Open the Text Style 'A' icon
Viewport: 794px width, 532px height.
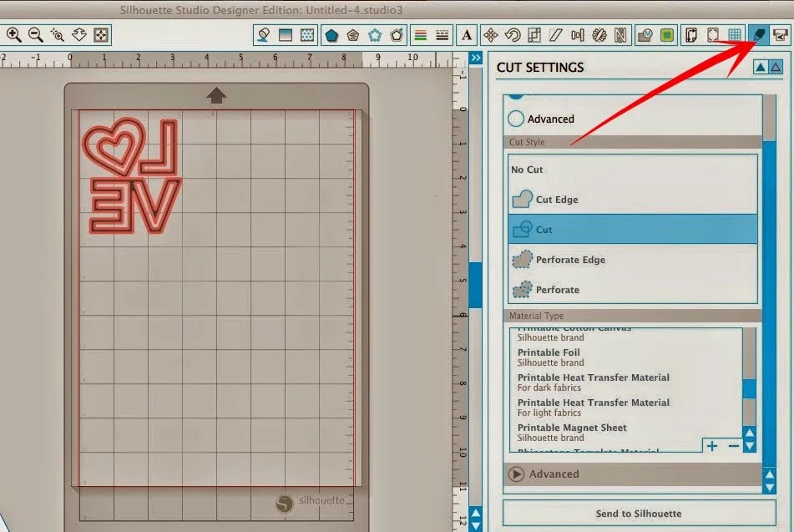(x=467, y=35)
